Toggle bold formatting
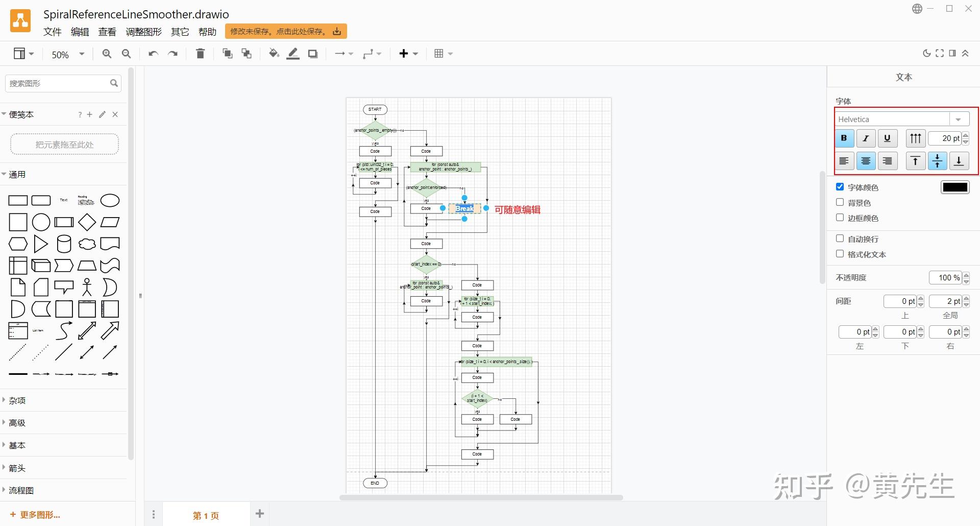Image resolution: width=980 pixels, height=526 pixels. [x=844, y=138]
